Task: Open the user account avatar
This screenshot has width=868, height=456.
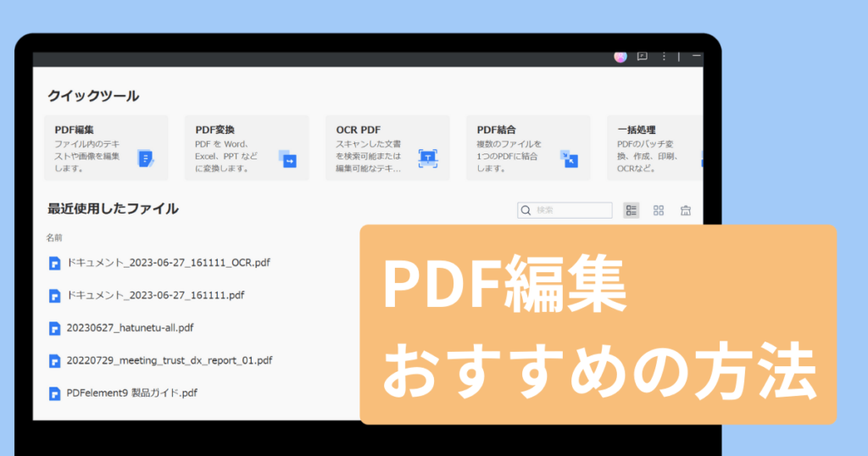Action: tap(620, 56)
